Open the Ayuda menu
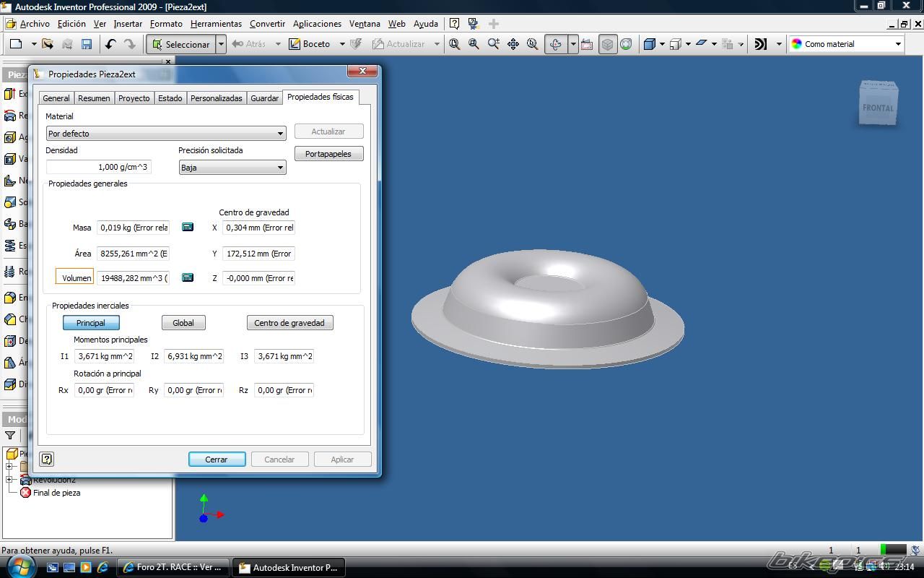 [425, 24]
